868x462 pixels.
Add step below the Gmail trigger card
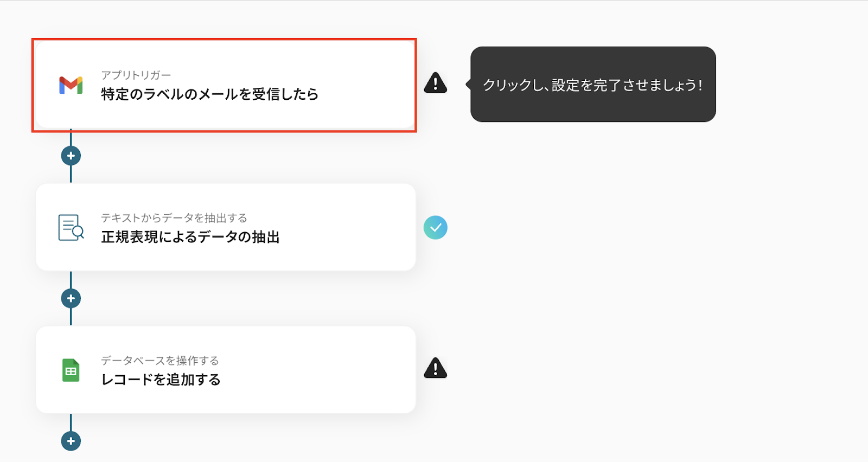(71, 156)
